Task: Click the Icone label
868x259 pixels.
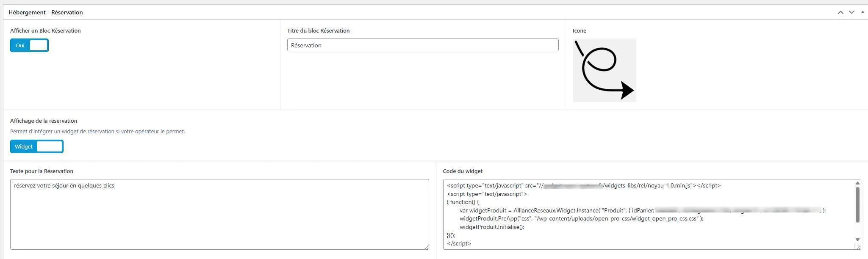Action: 580,30
